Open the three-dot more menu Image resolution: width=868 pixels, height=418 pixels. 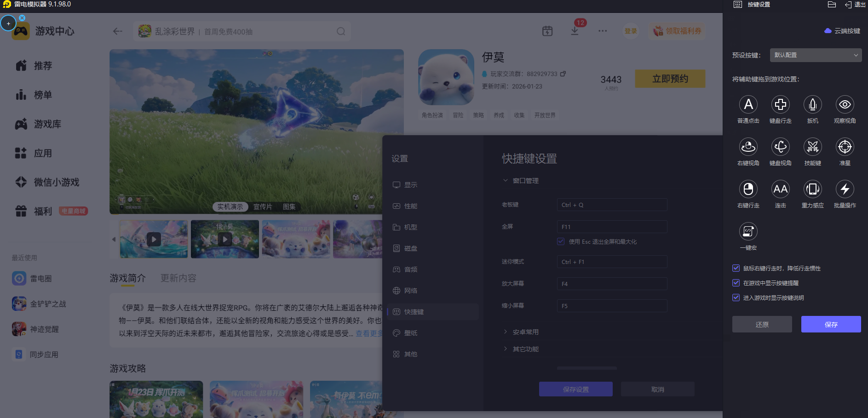[603, 31]
